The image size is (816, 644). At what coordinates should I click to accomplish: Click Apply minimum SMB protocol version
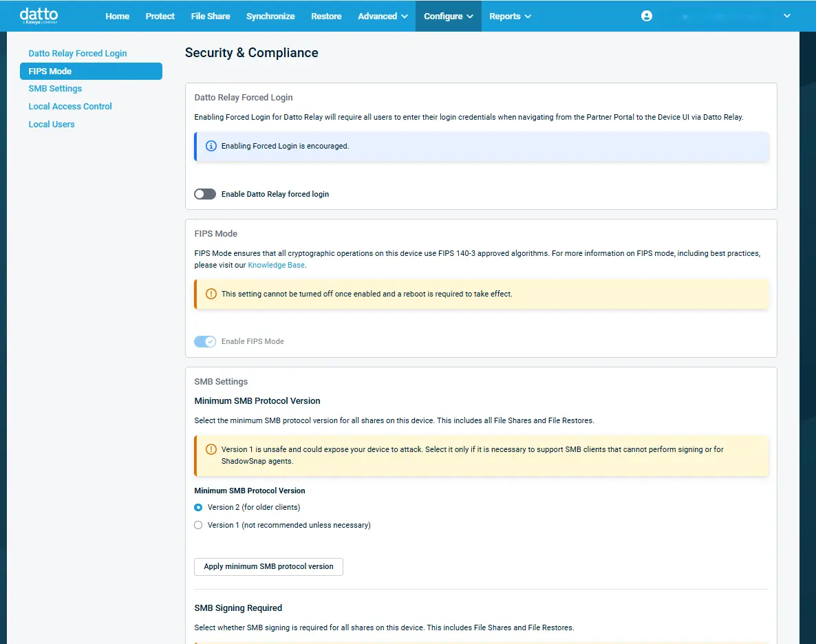pos(268,566)
